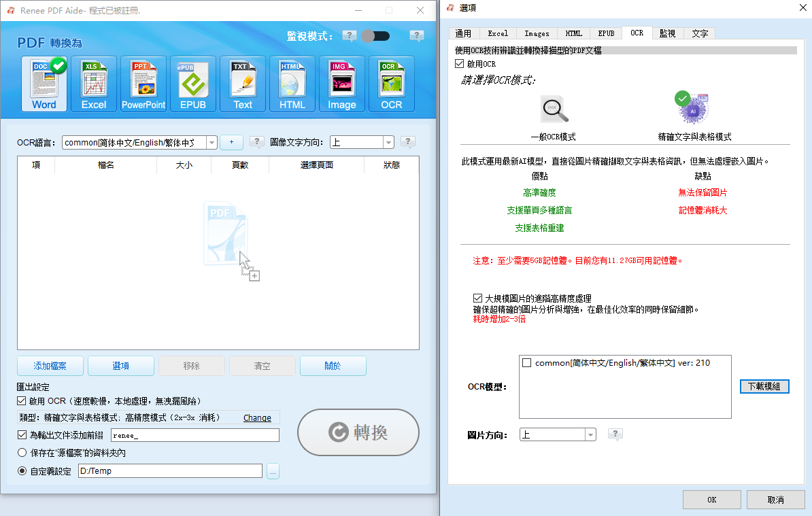The height and width of the screenshot is (516, 812).
Task: Open help for image text direction
Action: pyautogui.click(x=408, y=142)
